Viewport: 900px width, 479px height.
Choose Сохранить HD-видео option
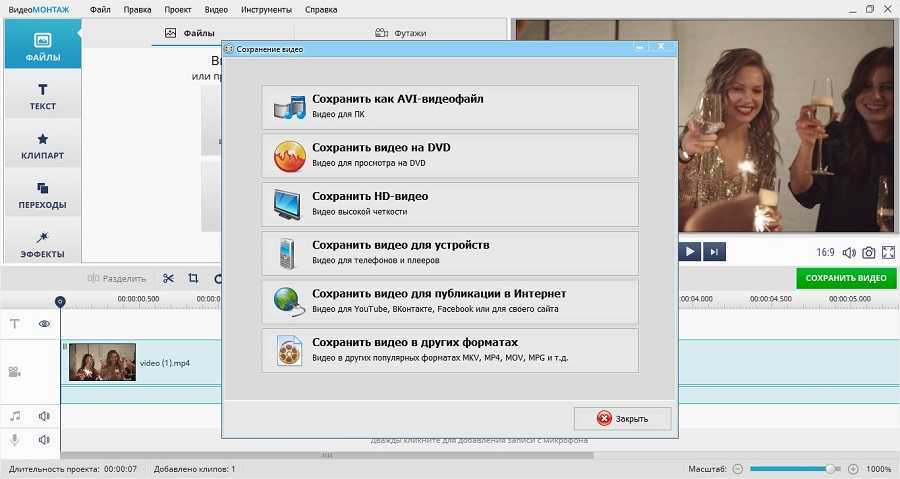click(x=450, y=204)
